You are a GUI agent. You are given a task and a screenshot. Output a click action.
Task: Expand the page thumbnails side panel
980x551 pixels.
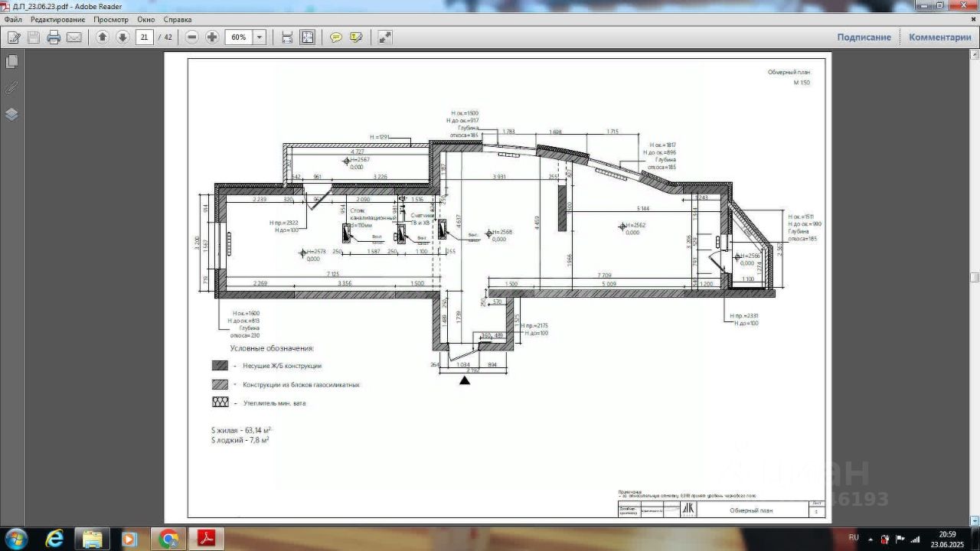coord(11,61)
